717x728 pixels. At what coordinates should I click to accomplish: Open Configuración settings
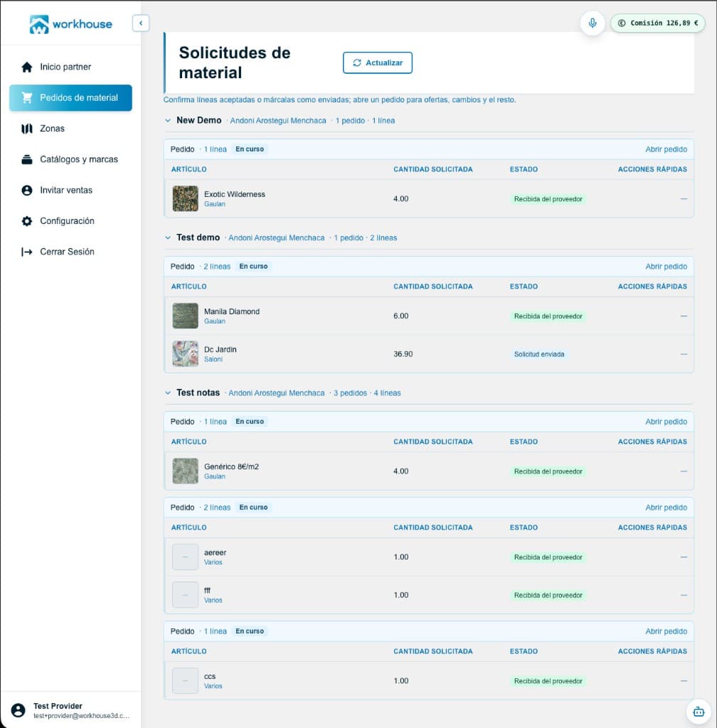(70, 221)
